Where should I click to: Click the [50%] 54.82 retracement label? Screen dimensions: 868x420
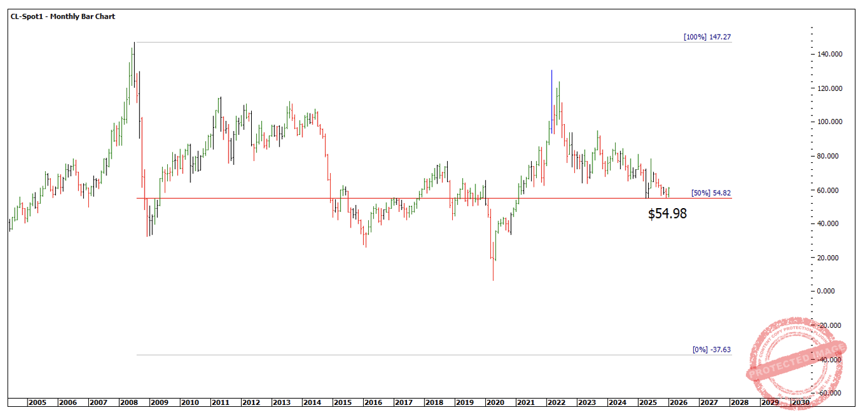(711, 193)
